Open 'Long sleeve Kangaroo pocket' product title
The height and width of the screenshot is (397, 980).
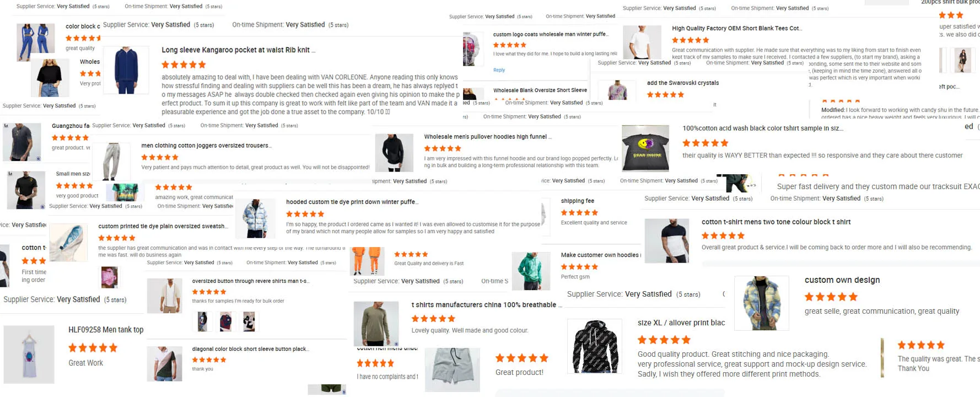coord(239,50)
